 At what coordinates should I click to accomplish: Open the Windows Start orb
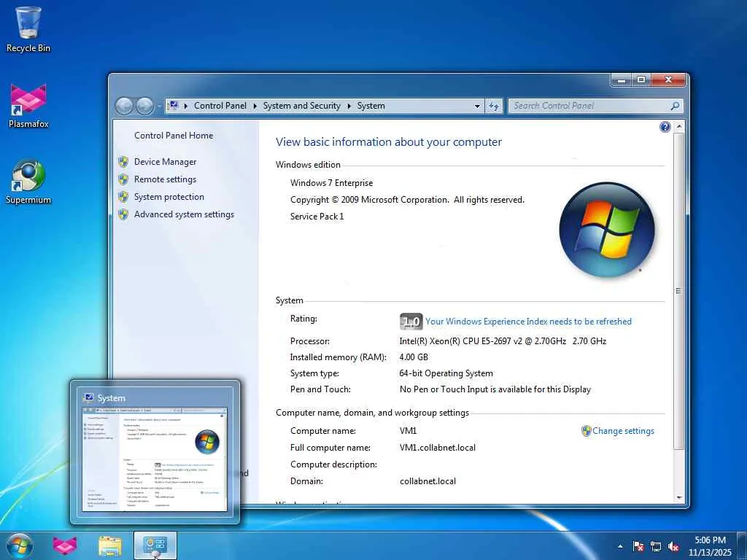20,545
